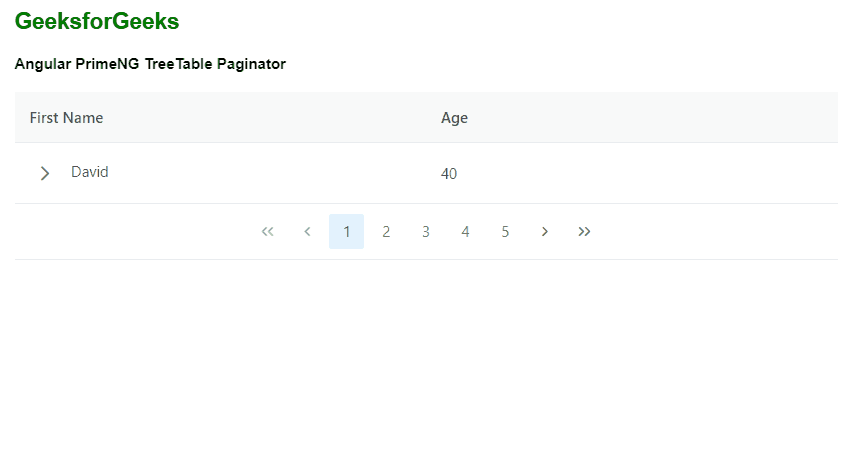The width and height of the screenshot is (845, 458).
Task: Click the previous page single-left arrow
Action: pyautogui.click(x=307, y=232)
